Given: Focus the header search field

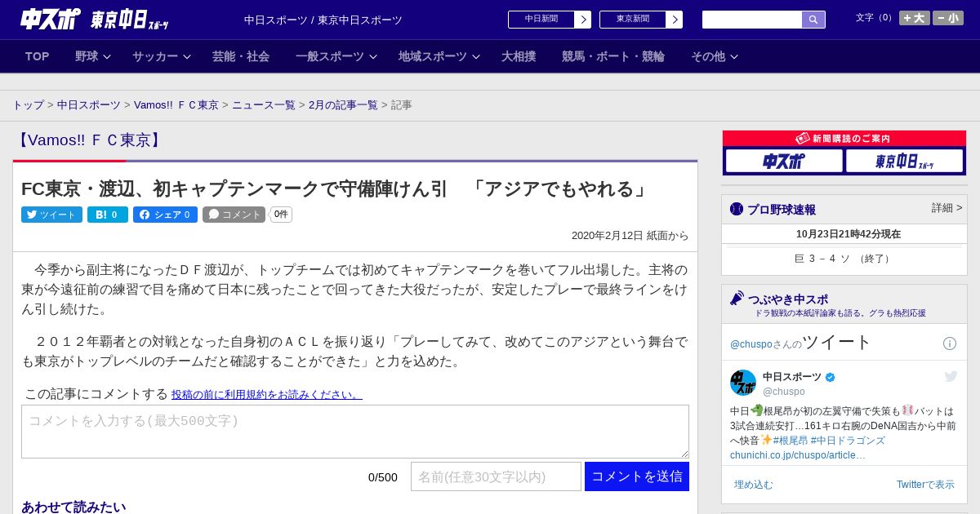Looking at the screenshot, I should (x=752, y=20).
